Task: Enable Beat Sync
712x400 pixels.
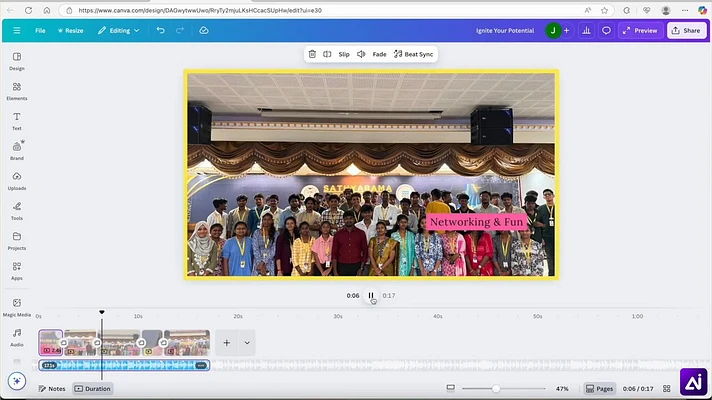Action: tap(413, 54)
